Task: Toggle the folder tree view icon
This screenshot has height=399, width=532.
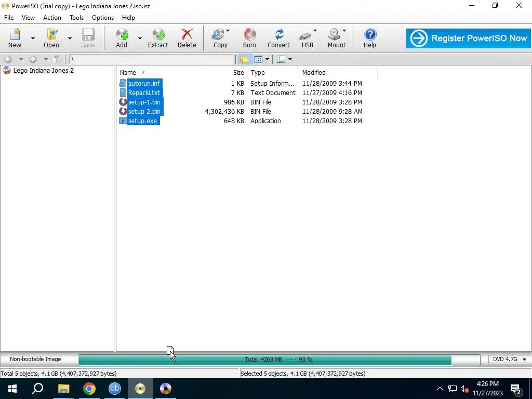Action: pyautogui.click(x=244, y=59)
